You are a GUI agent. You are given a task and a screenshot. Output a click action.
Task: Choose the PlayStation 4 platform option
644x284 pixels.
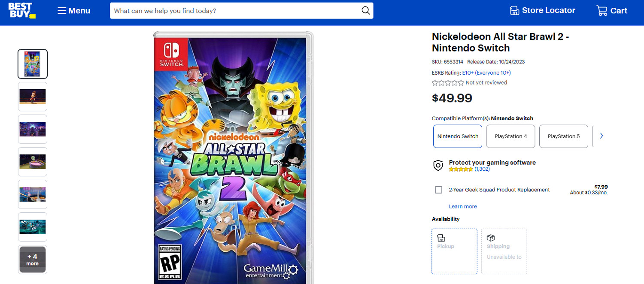(510, 136)
